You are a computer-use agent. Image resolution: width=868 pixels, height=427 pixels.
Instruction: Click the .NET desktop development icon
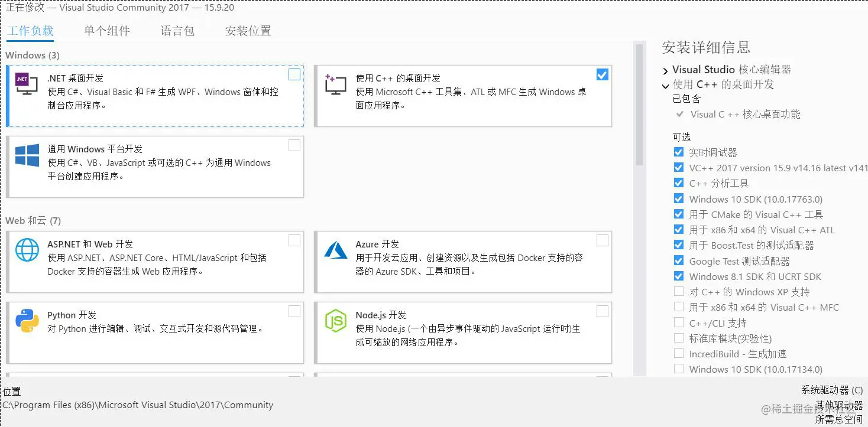click(28, 84)
